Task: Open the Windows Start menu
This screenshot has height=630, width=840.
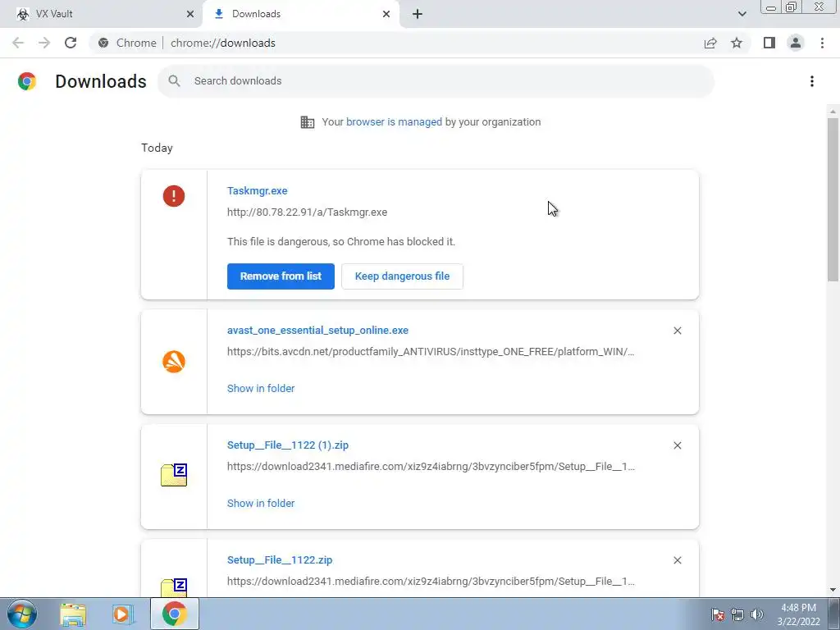Action: 22,614
